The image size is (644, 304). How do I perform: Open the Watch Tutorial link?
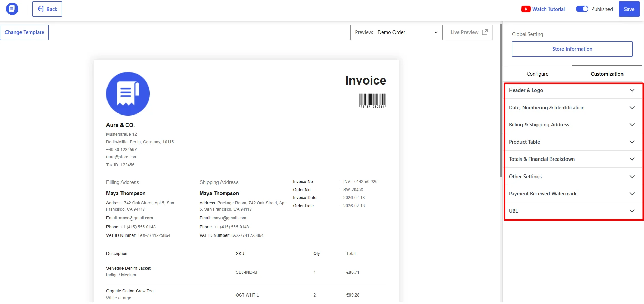(x=543, y=9)
